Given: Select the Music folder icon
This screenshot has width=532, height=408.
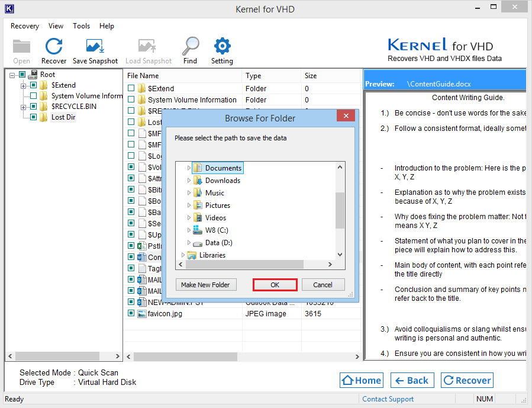Looking at the screenshot, I should [x=198, y=193].
